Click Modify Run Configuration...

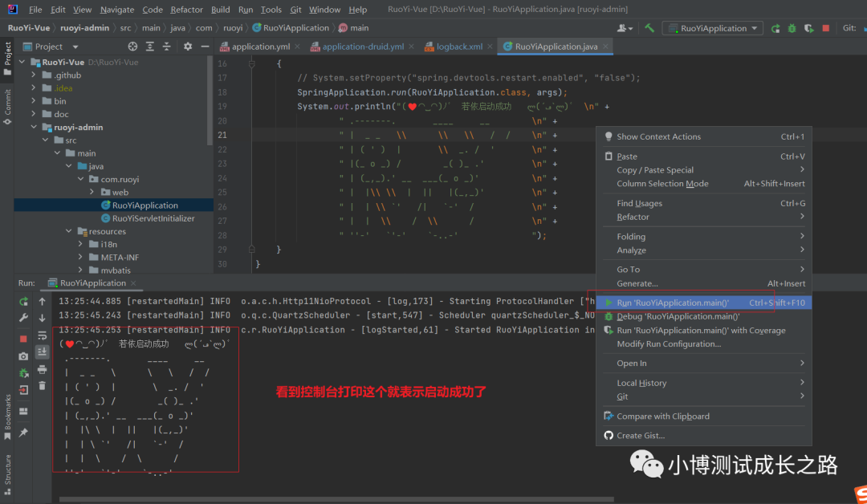(x=704, y=343)
